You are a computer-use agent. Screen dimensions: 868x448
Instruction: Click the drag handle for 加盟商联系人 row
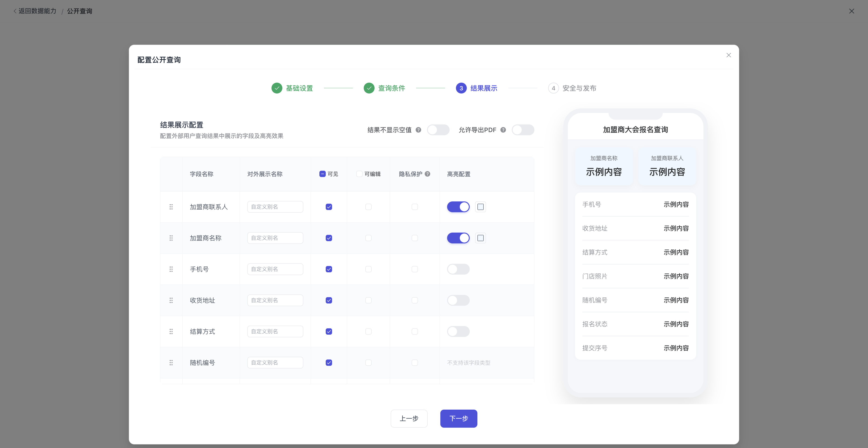point(171,207)
